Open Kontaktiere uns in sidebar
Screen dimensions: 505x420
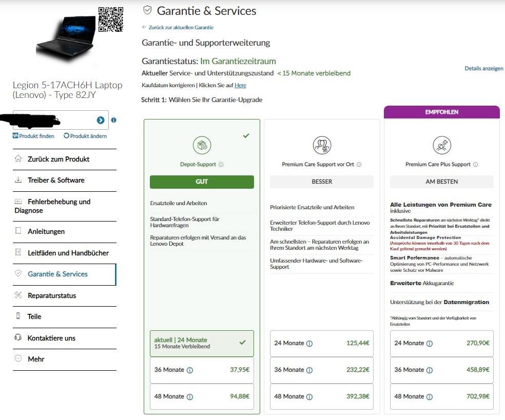(x=65, y=338)
